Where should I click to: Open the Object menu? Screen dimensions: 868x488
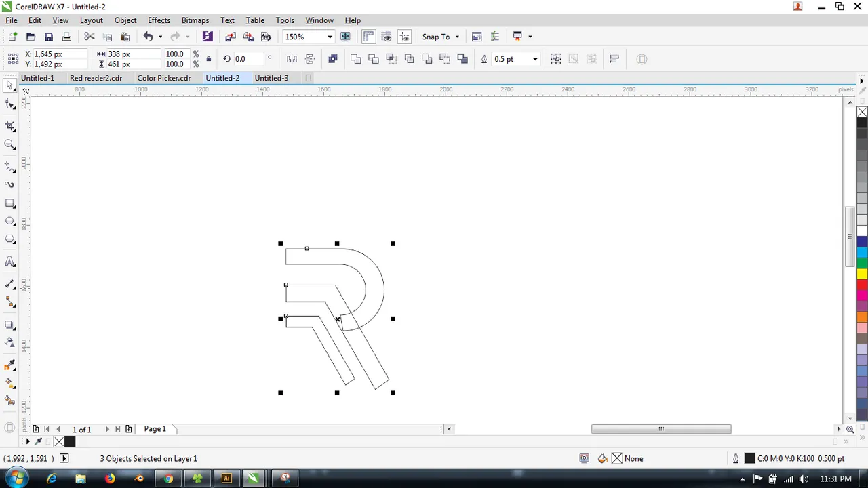tap(125, 20)
